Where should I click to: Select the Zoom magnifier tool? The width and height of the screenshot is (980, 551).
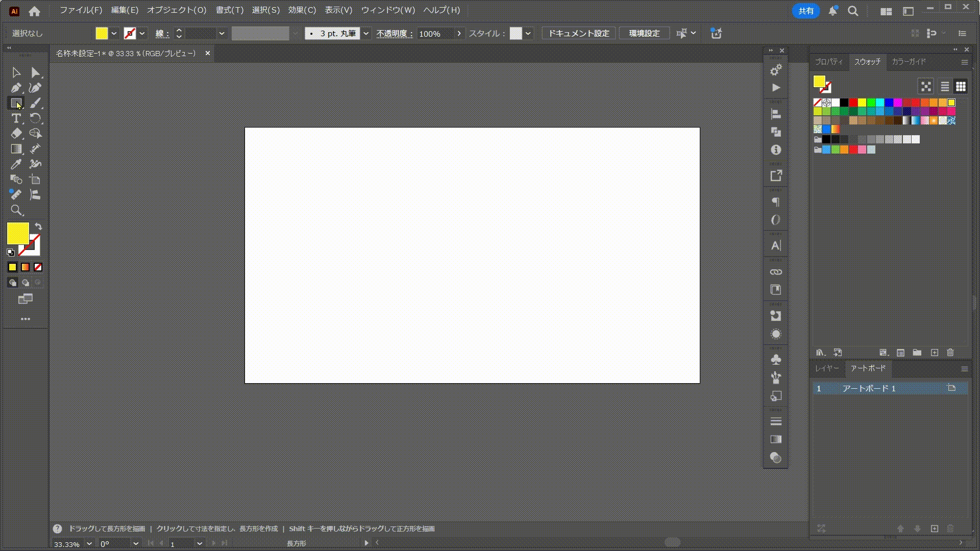click(16, 210)
